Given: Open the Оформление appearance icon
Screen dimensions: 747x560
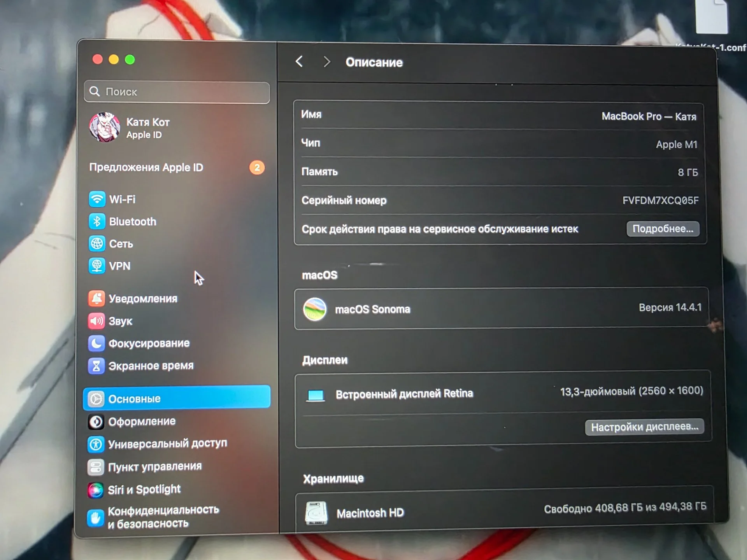Looking at the screenshot, I should pos(96,422).
